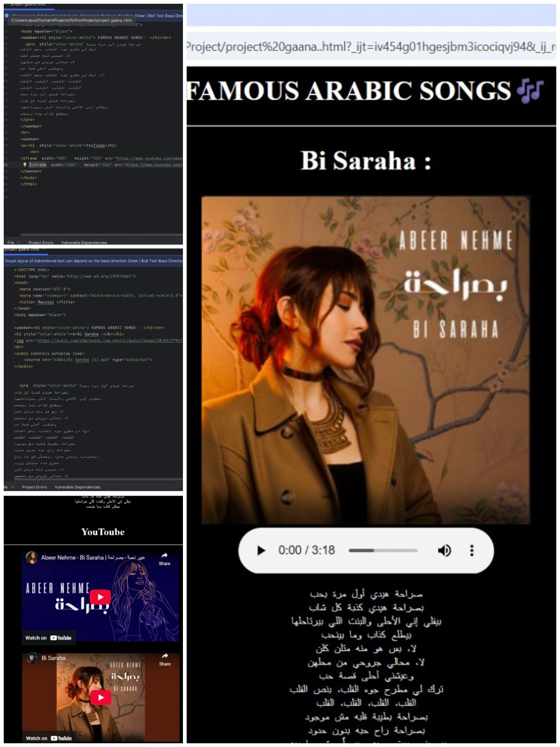Image resolution: width=560 pixels, height=747 pixels.
Task: Click the audio player seek bar
Action: tap(383, 550)
